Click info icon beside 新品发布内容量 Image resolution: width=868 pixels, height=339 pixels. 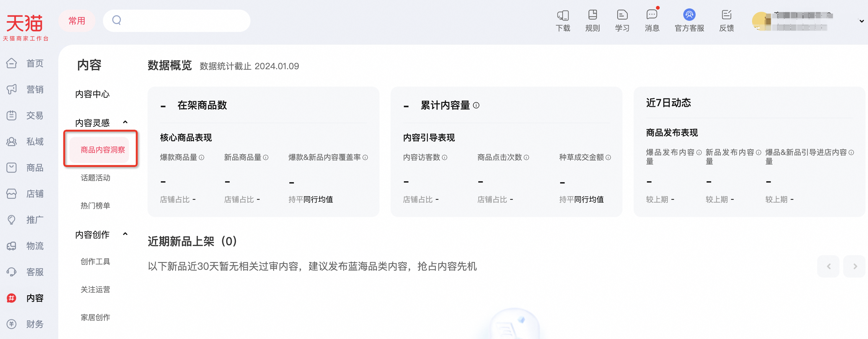[759, 152]
